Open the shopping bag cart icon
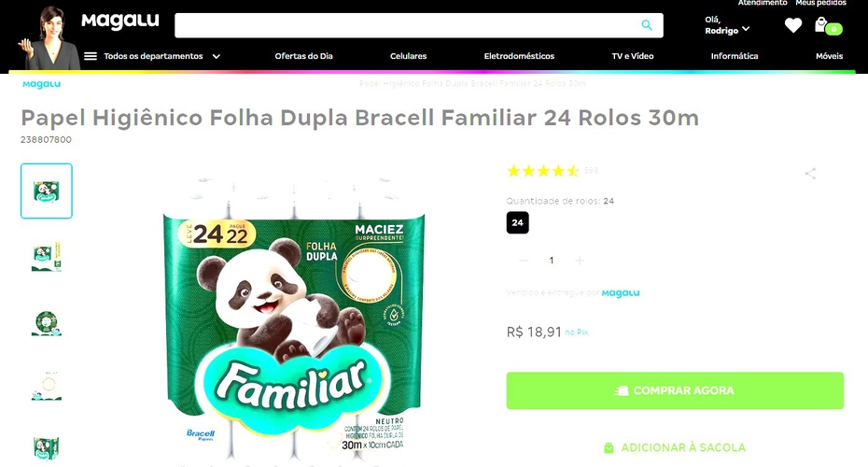 coord(828,26)
